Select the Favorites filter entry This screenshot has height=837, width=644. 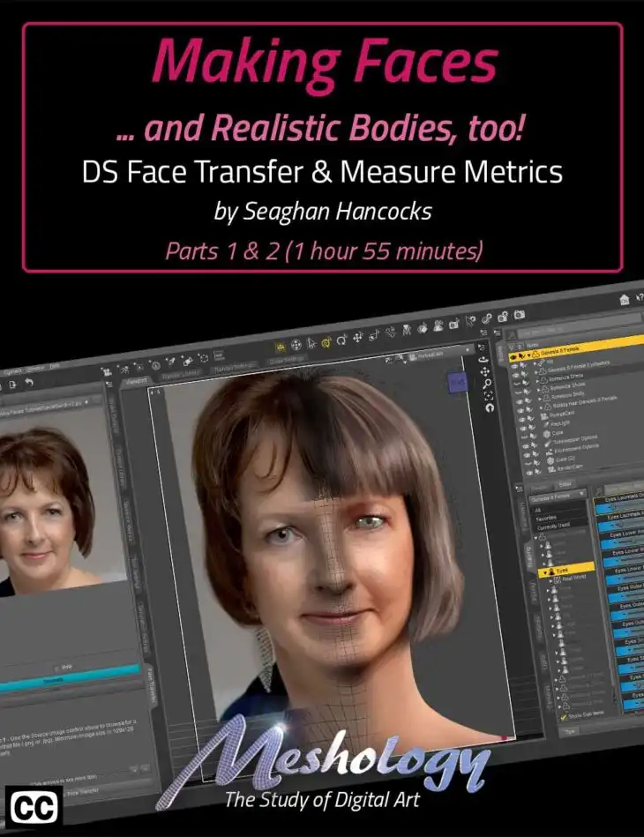tap(546, 518)
